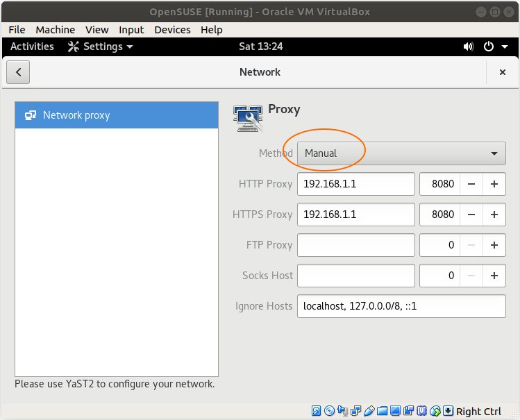Open the Machine menu
520x420 pixels.
[x=56, y=30]
